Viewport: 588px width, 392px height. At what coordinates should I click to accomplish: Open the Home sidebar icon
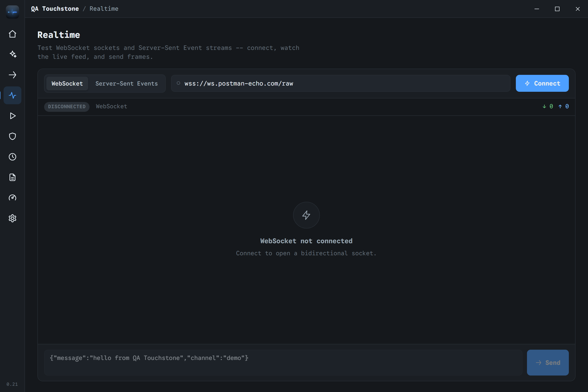point(12,34)
